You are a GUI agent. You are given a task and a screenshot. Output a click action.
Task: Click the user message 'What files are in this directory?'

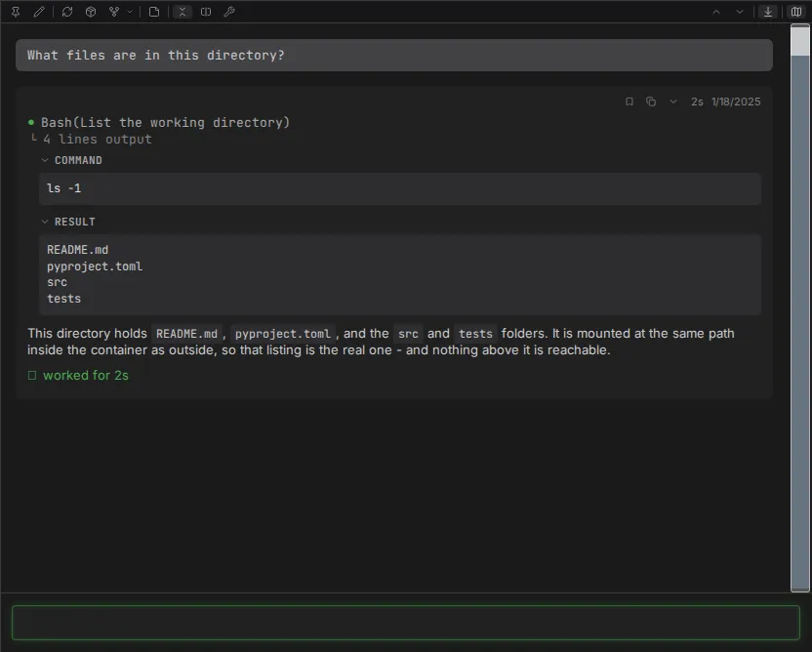[x=394, y=55]
